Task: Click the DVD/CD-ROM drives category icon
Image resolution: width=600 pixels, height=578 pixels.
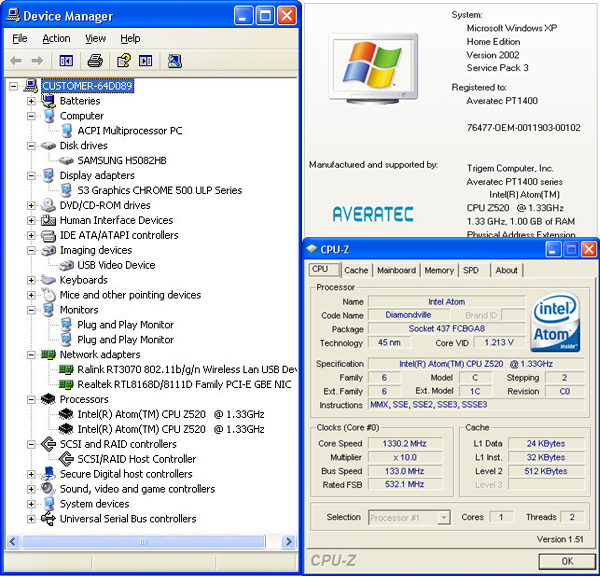Action: tap(48, 205)
